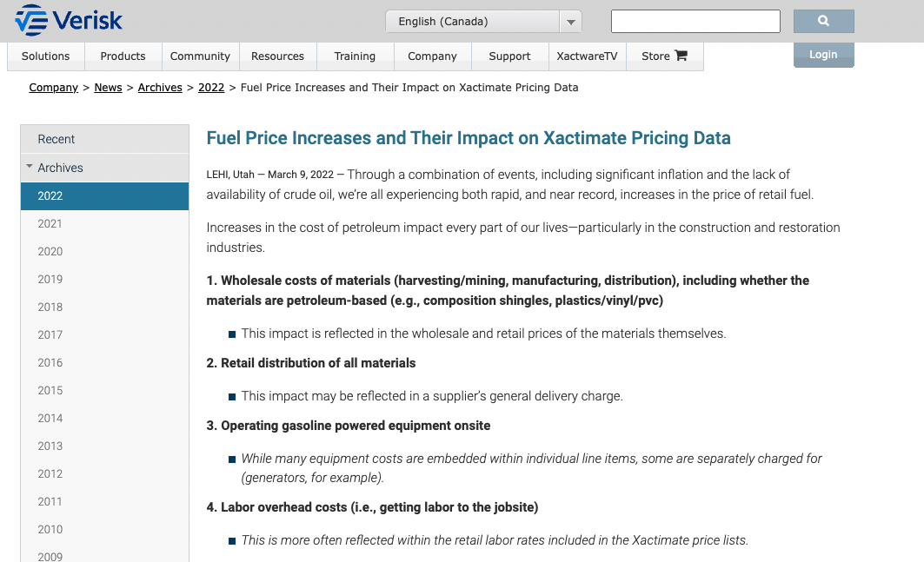924x562 pixels.
Task: Open the Community menu
Action: pos(200,56)
